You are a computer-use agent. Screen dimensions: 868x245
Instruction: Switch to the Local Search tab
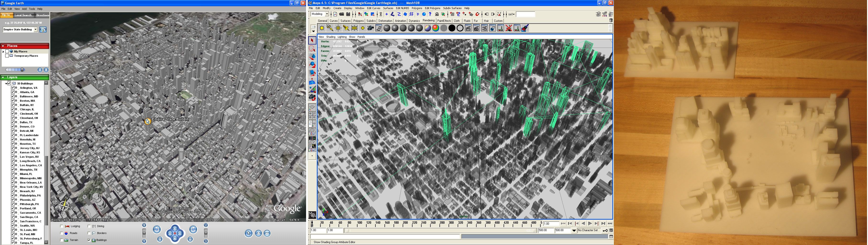point(23,15)
